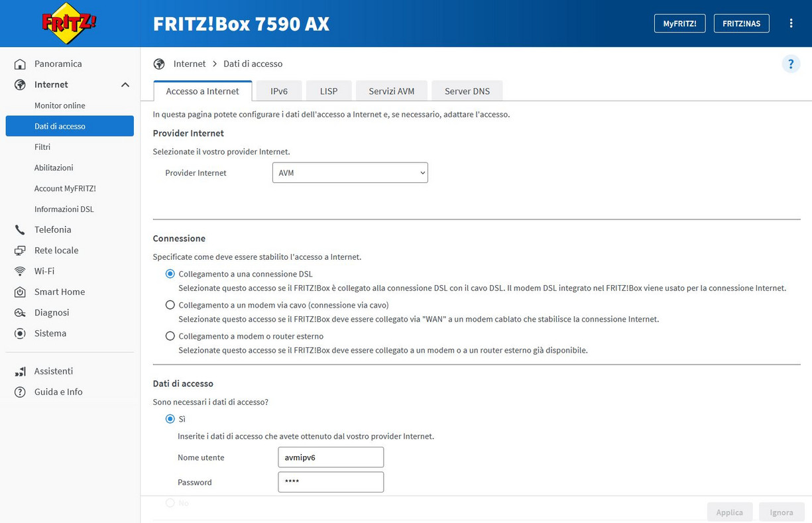Click the Diagnosi icon
This screenshot has height=523, width=812.
(x=21, y=313)
